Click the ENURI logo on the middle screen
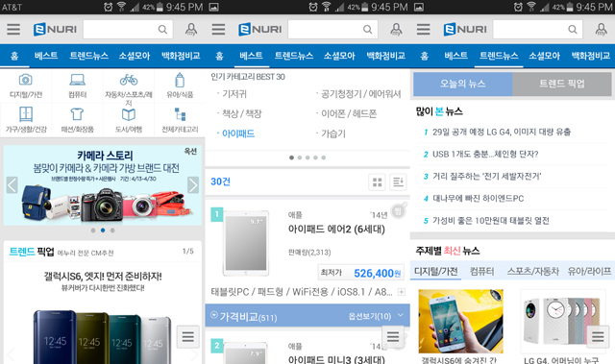 [x=260, y=30]
